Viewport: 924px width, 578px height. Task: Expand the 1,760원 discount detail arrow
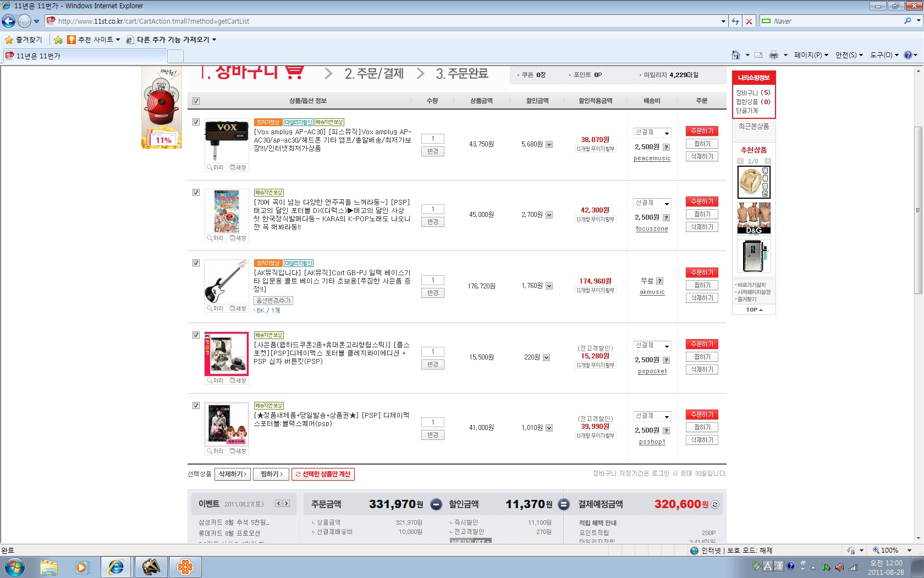[x=549, y=286]
